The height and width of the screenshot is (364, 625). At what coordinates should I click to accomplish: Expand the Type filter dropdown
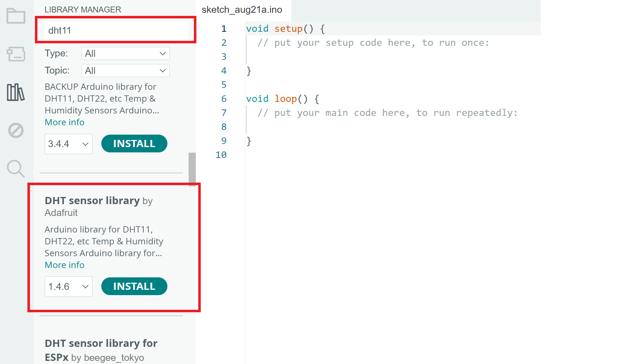(125, 54)
